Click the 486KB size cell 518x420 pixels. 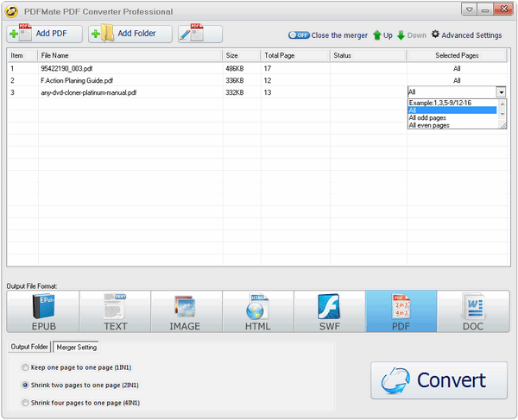pyautogui.click(x=235, y=68)
